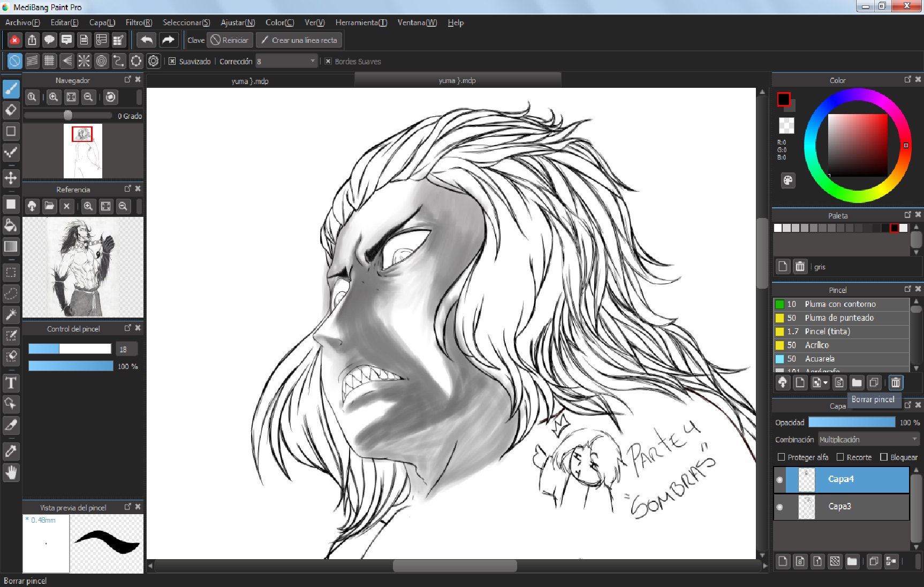This screenshot has width=924, height=587.
Task: Undock the Pincel panel
Action: point(907,289)
